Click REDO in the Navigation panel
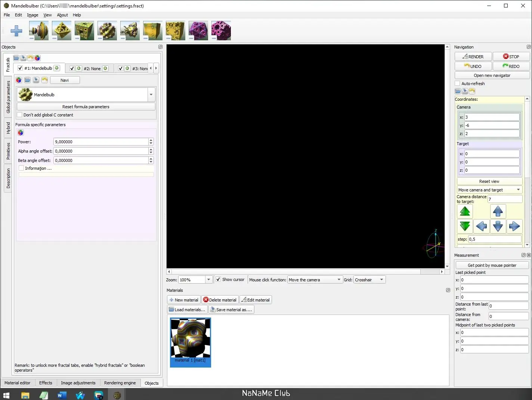Screen dimensions: 532x400 click(x=511, y=66)
